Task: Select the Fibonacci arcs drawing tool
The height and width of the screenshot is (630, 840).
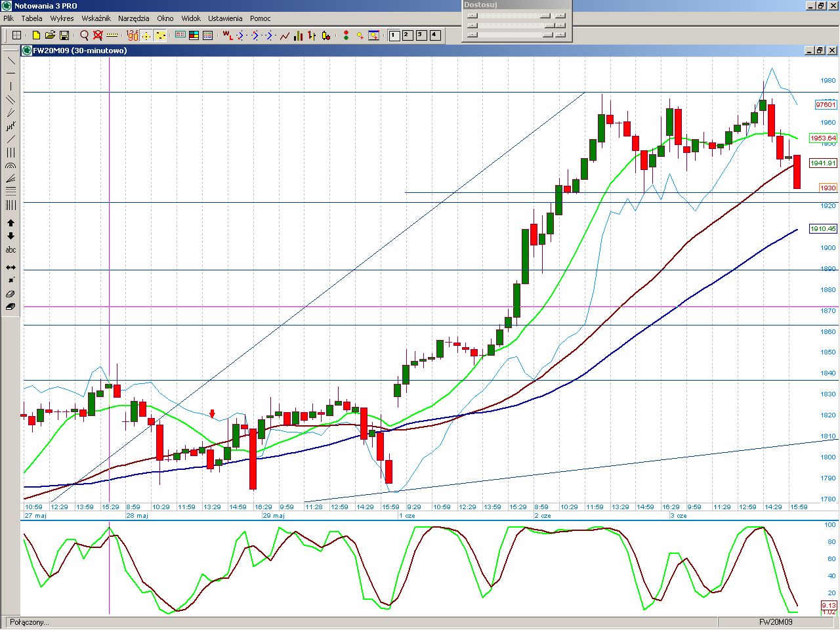Action: tap(10, 165)
